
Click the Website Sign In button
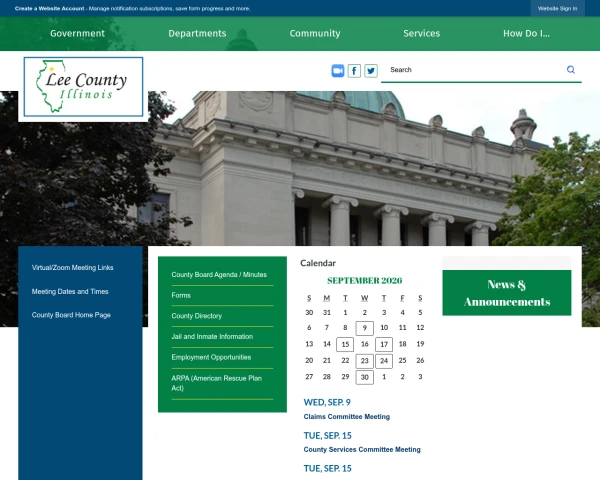[557, 8]
